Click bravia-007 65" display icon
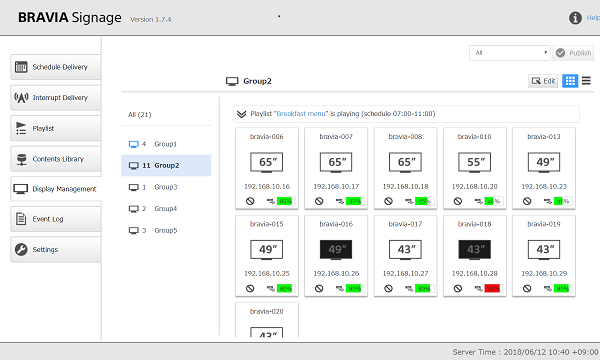The width and height of the screenshot is (600, 360). 336,162
